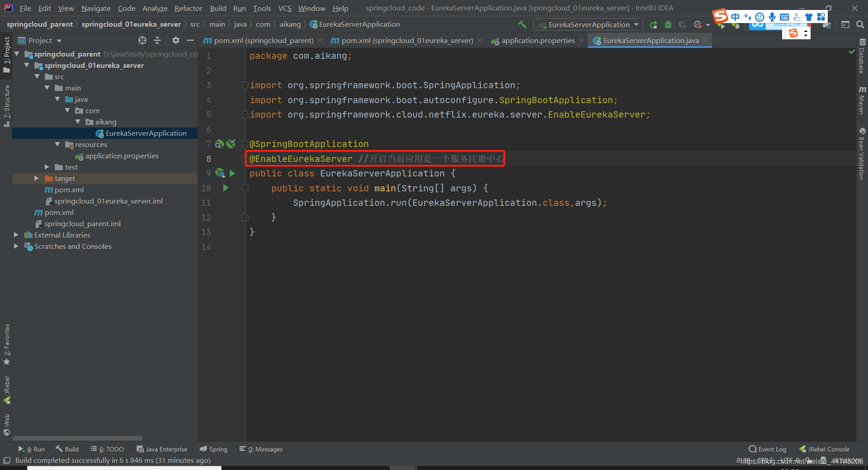
Task: Hide the Project panel with minus icon
Action: point(190,40)
